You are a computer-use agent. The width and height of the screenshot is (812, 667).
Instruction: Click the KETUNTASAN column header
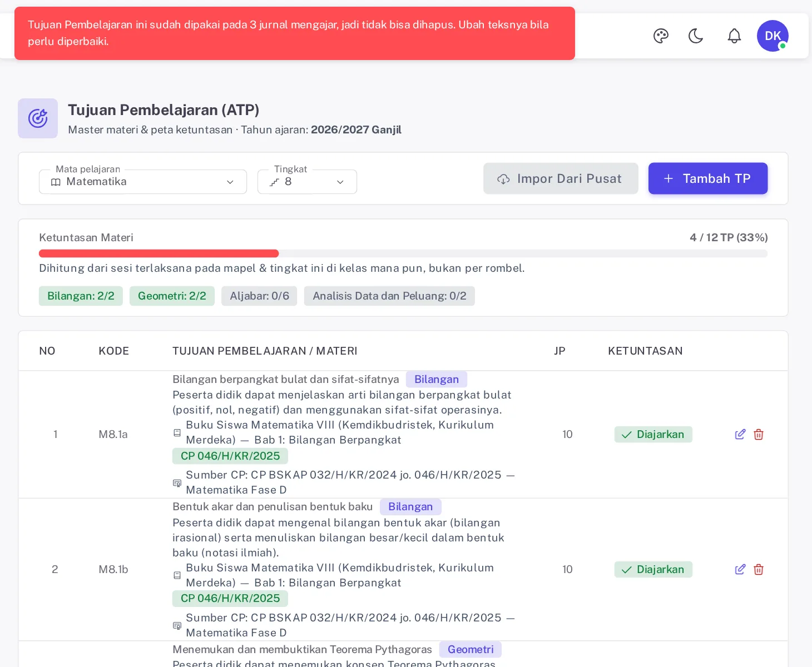(645, 351)
